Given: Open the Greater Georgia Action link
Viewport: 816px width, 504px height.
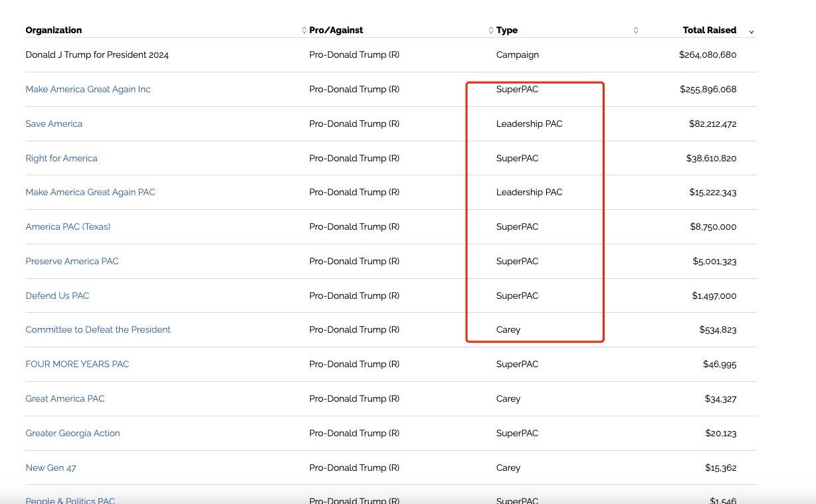Looking at the screenshot, I should click(72, 434).
